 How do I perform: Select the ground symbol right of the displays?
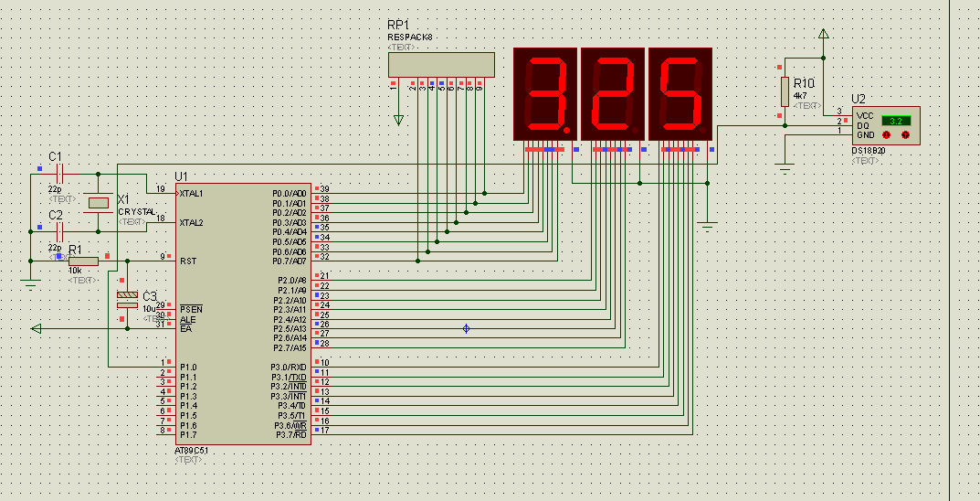[x=708, y=227]
